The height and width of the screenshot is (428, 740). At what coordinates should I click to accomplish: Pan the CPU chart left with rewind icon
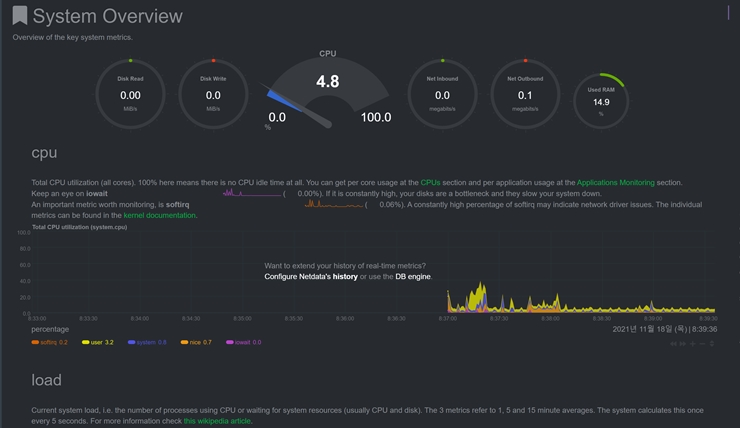tap(673, 344)
